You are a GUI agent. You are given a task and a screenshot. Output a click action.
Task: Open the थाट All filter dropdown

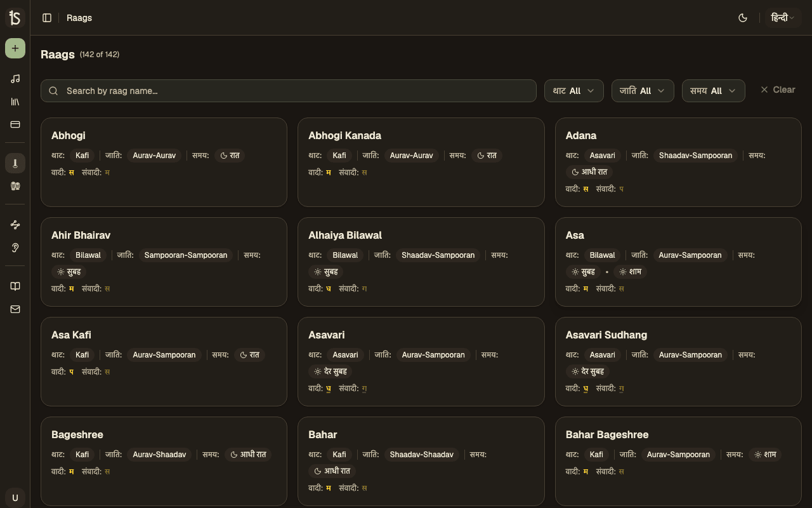tap(573, 91)
